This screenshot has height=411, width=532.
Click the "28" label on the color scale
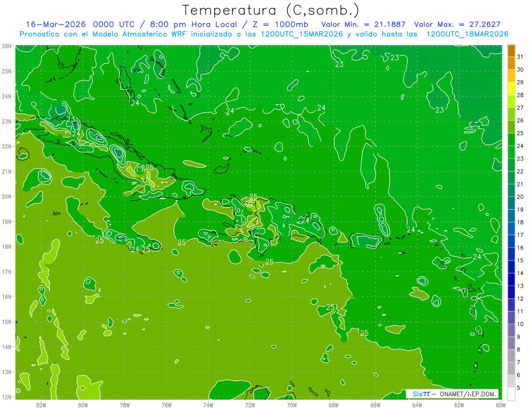[520, 95]
